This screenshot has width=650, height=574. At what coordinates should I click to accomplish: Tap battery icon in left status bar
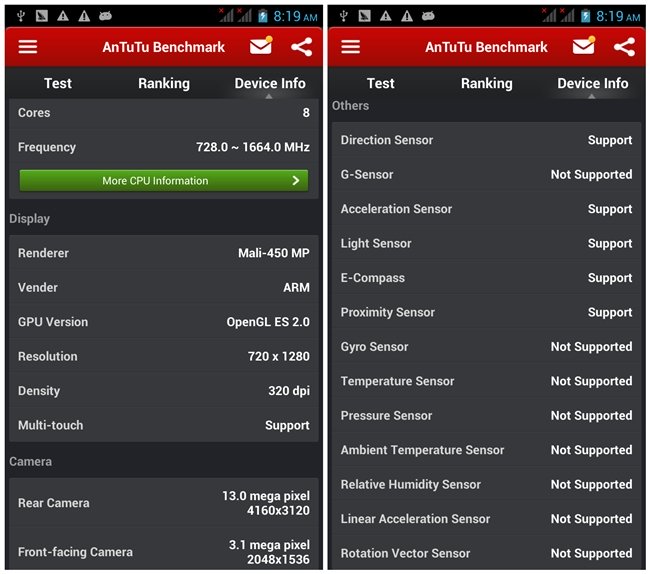263,16
